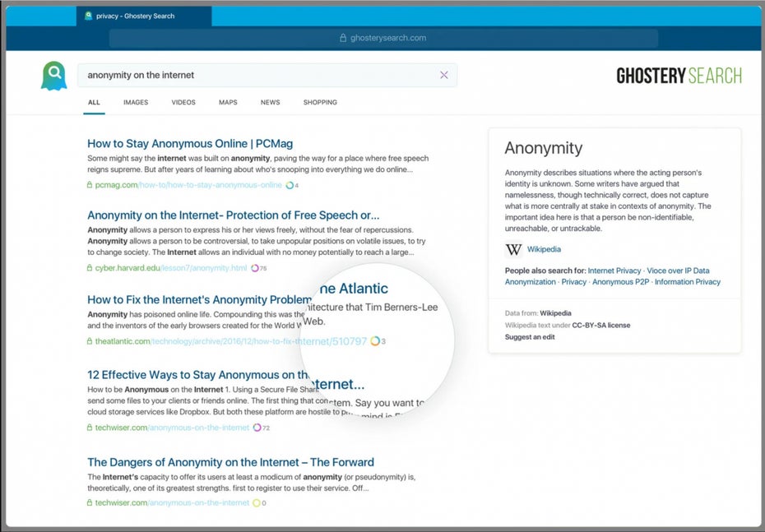The width and height of the screenshot is (765, 532).
Task: Open 'Anonymity on the Internet- Protection of Free Speech' result
Action: [x=234, y=215]
